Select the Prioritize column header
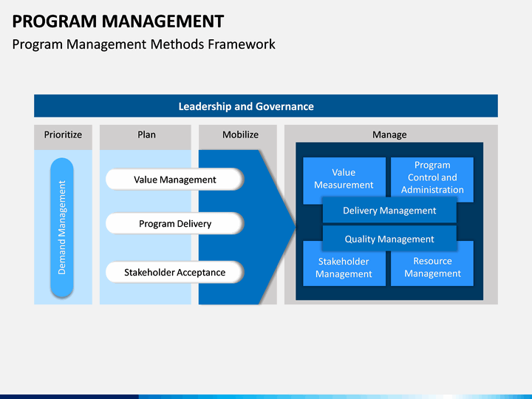The width and height of the screenshot is (532, 399). coord(63,137)
